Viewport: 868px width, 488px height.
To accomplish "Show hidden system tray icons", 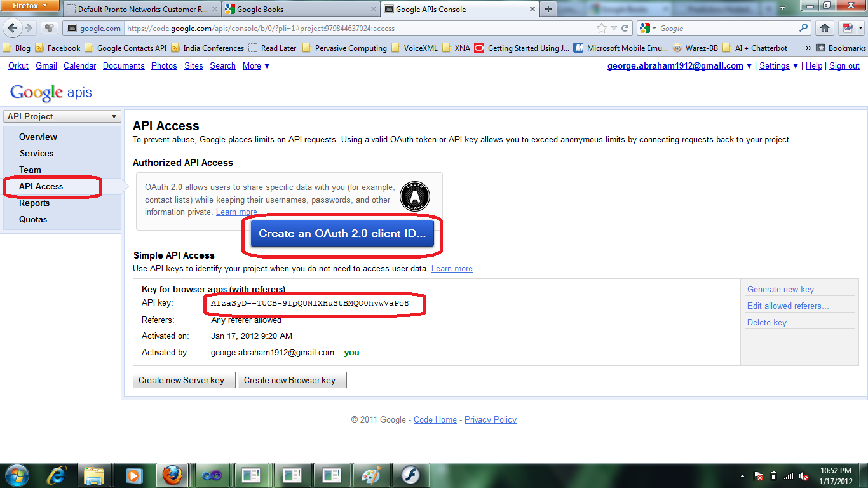I will pyautogui.click(x=743, y=476).
